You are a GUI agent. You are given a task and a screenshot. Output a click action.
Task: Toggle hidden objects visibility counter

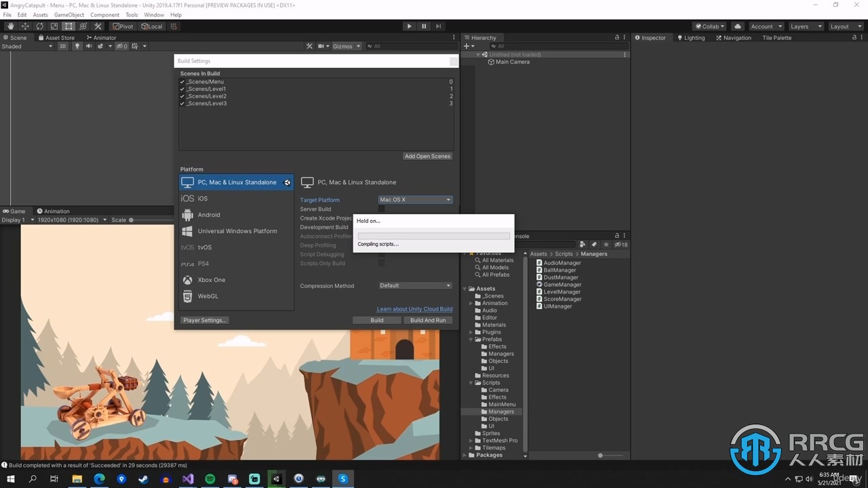click(x=121, y=46)
